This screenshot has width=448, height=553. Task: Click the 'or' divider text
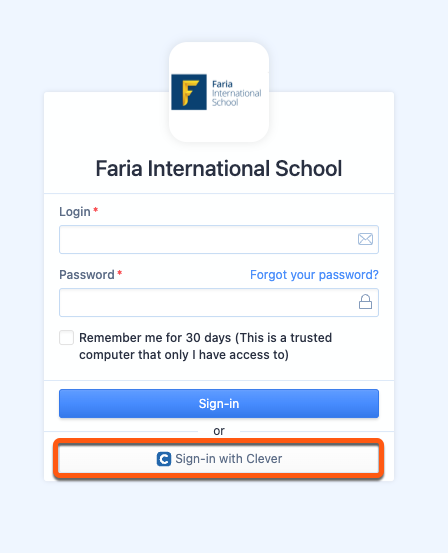click(x=219, y=431)
